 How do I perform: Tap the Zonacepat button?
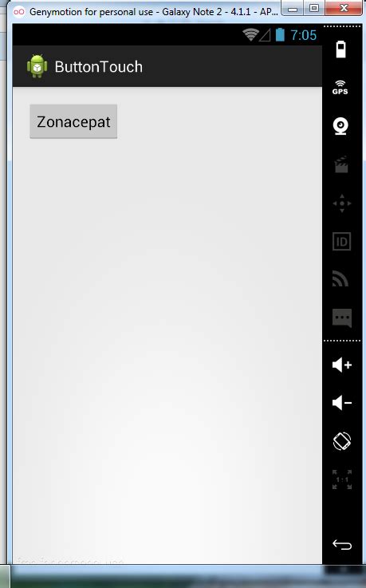(x=73, y=121)
